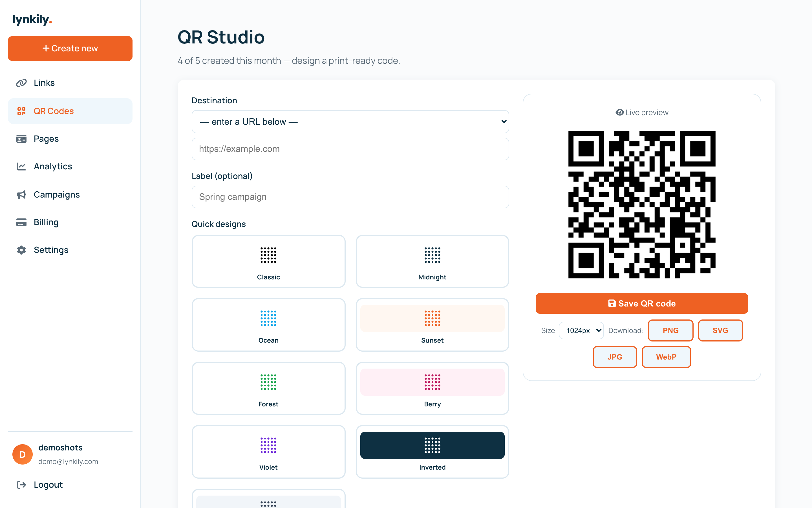Click Save QR code button
812x508 pixels.
coord(641,303)
